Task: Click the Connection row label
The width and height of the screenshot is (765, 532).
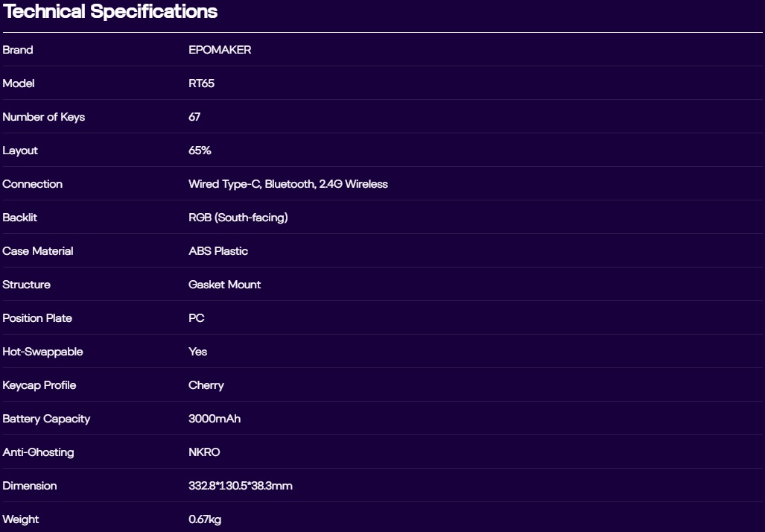Action: tap(32, 184)
